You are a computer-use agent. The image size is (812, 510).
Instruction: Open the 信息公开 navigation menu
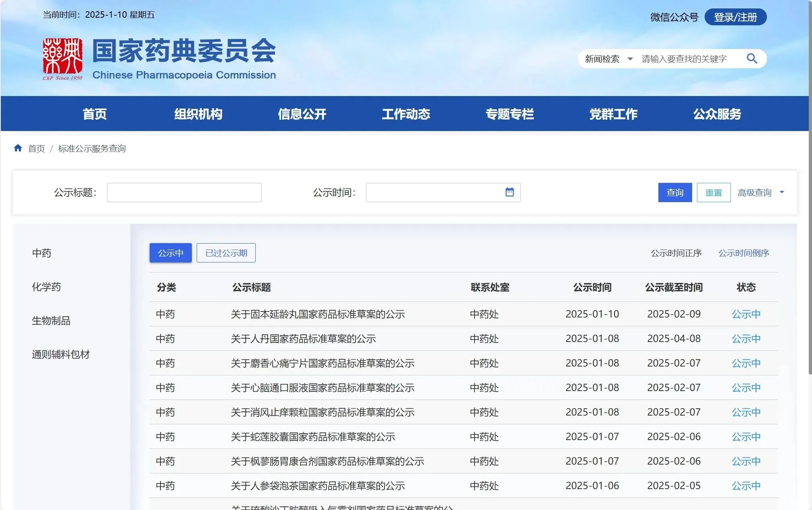(x=302, y=114)
